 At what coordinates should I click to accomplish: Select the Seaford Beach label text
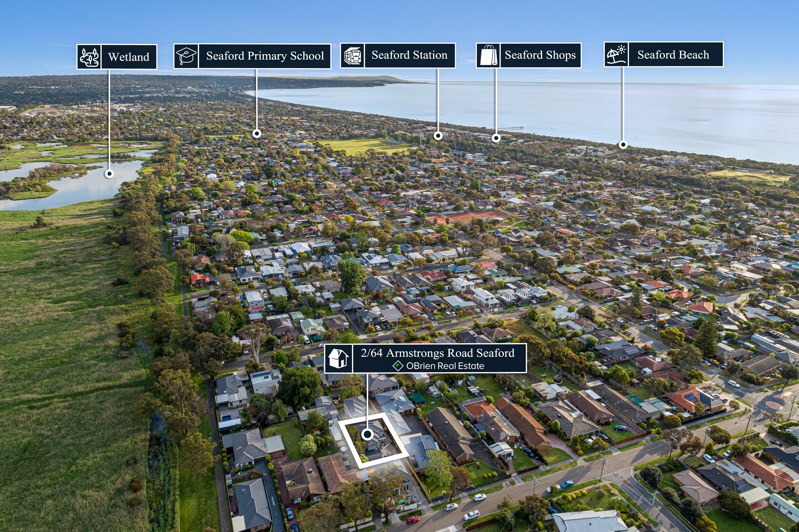click(673, 55)
